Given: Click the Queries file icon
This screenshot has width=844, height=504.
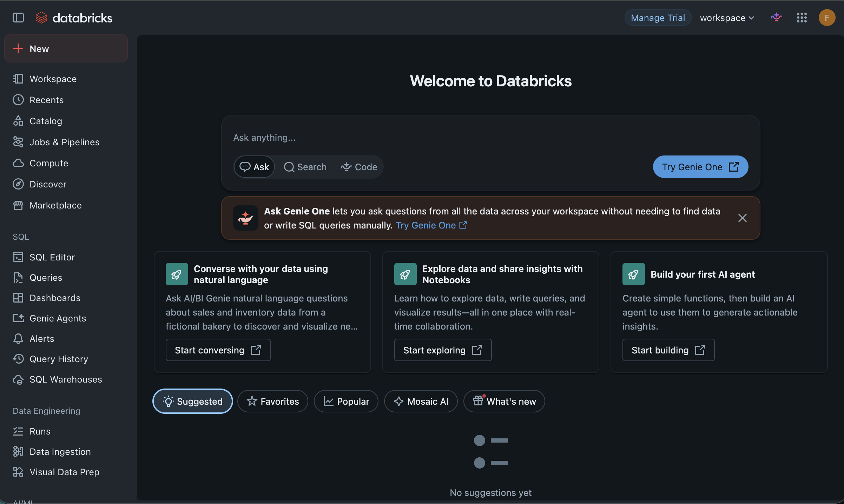Looking at the screenshot, I should [x=18, y=277].
